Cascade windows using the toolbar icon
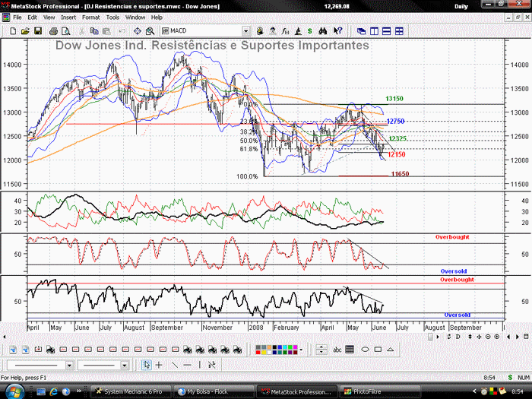This screenshot has height=399, width=532. (361, 31)
